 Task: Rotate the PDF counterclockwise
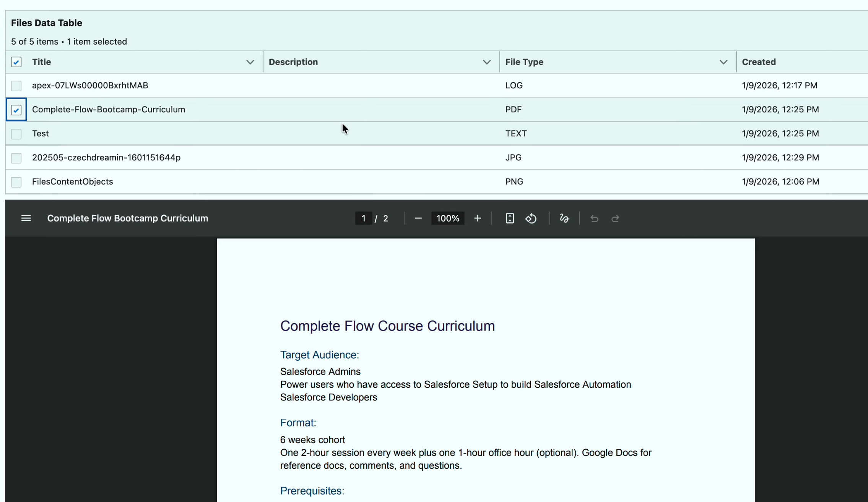[531, 218]
